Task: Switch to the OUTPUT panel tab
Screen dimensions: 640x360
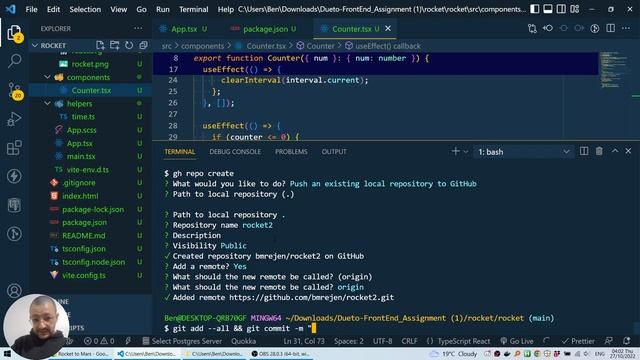Action: coord(334,151)
